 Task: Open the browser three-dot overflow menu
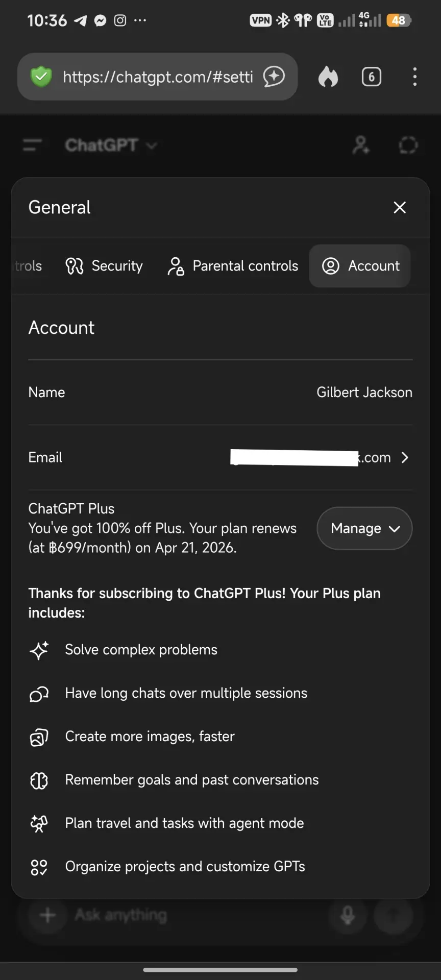pyautogui.click(x=415, y=77)
